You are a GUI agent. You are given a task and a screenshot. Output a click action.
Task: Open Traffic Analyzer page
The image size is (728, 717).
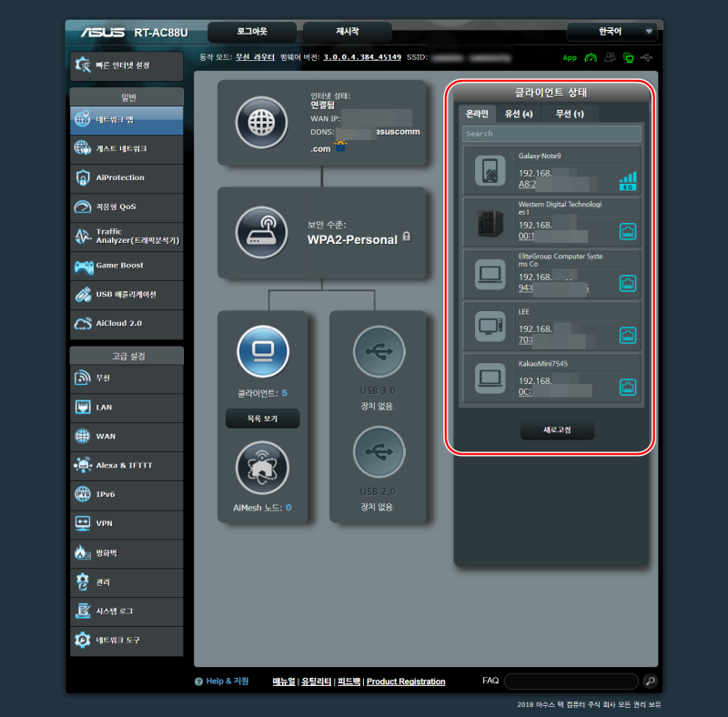tap(126, 236)
